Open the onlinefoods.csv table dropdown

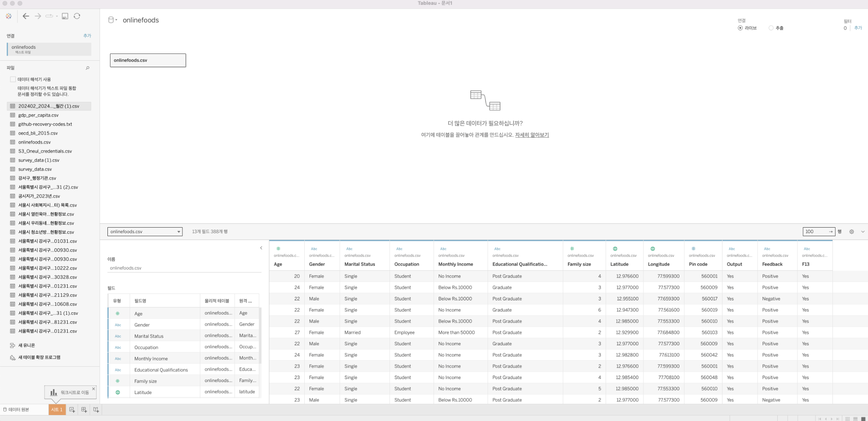click(x=145, y=231)
